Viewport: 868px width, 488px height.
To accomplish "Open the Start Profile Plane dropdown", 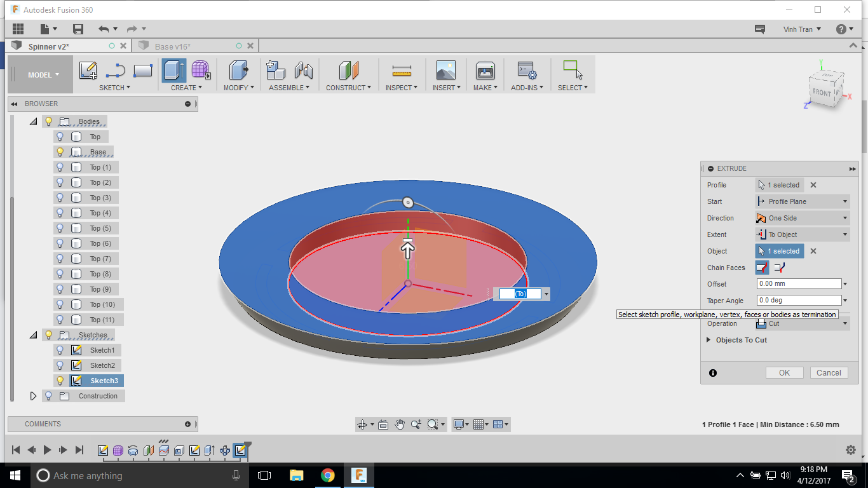I will pos(803,201).
